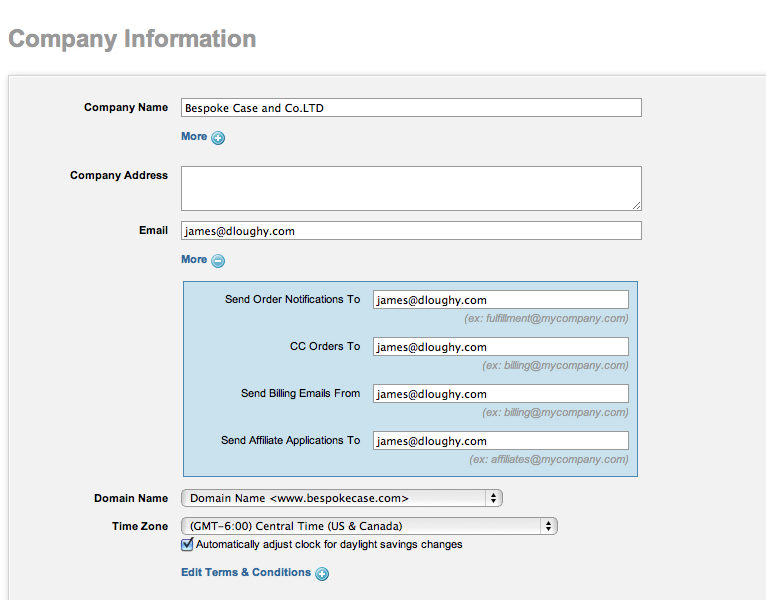Screen dimensions: 766x600
Task: Focus the Send Affiliate Applications To field
Action: pyautogui.click(x=501, y=441)
